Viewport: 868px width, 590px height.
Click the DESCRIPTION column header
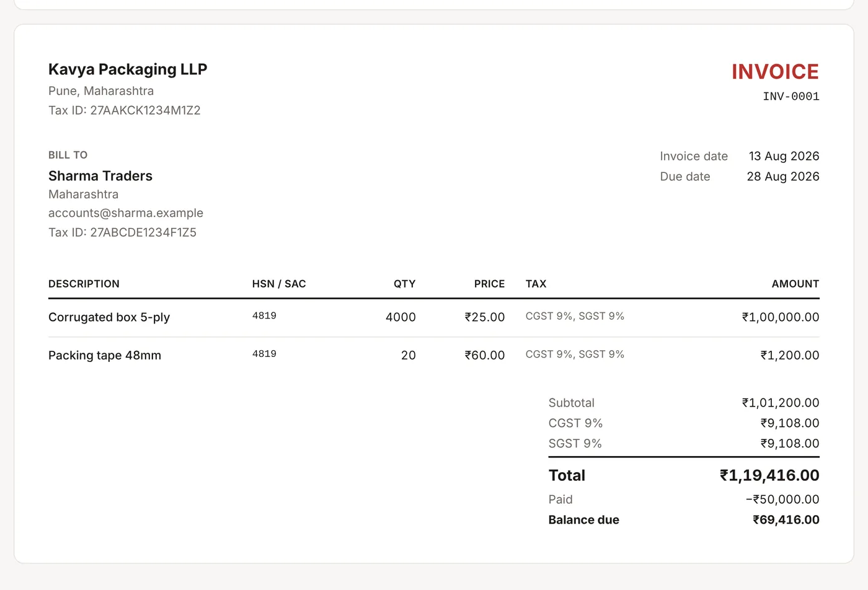click(84, 284)
